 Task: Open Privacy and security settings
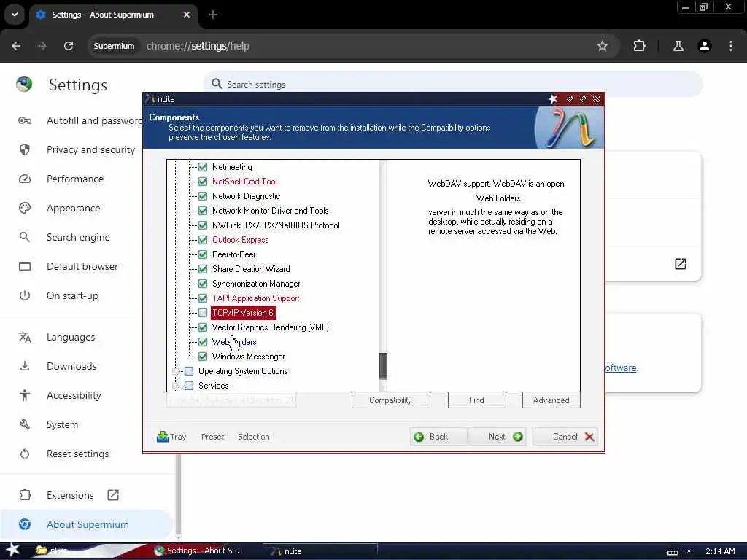tap(90, 149)
